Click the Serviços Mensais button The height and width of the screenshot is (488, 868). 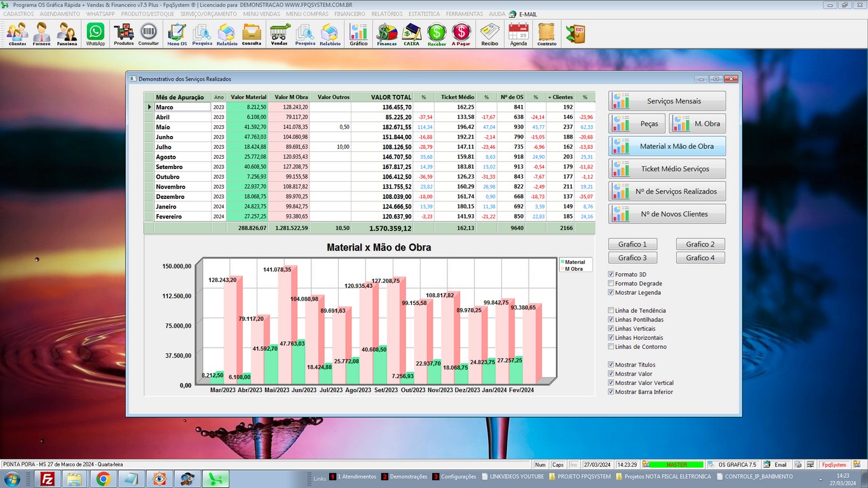[x=667, y=101]
